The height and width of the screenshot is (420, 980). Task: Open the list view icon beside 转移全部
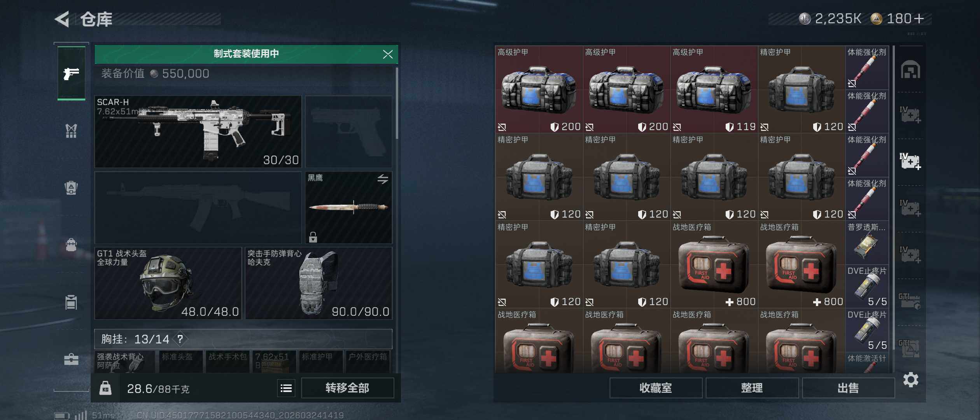(286, 388)
